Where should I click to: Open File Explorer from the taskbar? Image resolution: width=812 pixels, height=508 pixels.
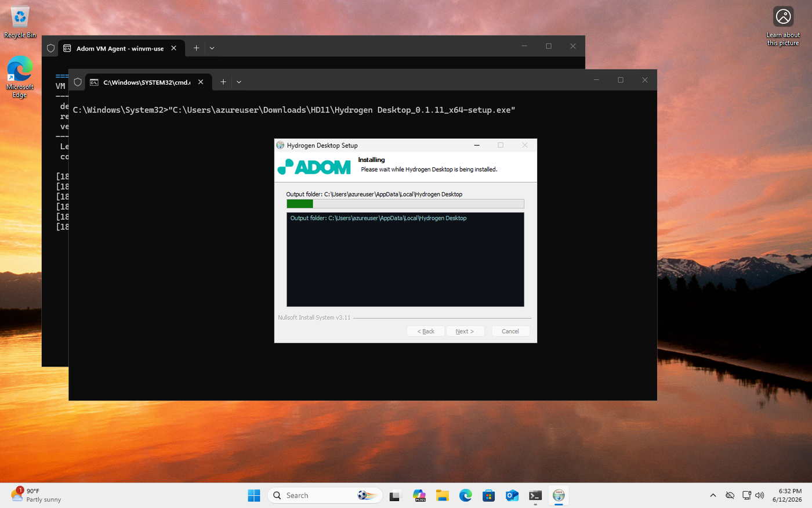pos(443,495)
